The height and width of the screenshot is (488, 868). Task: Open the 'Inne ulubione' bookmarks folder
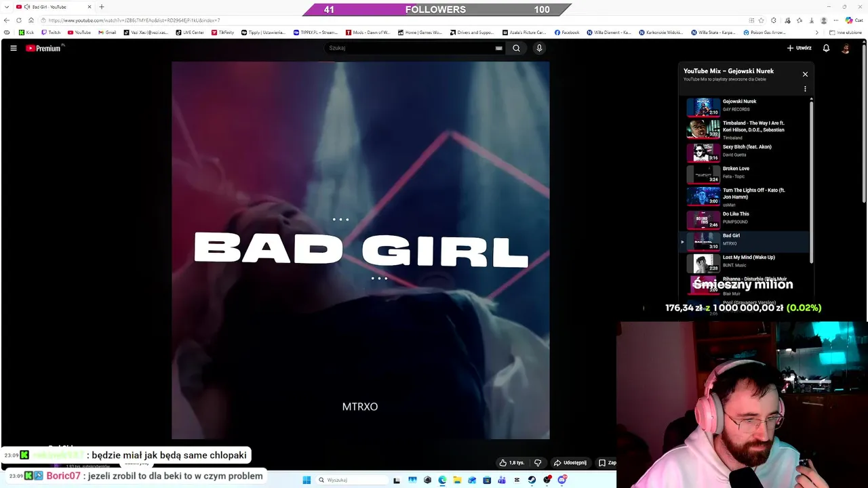pos(846,33)
